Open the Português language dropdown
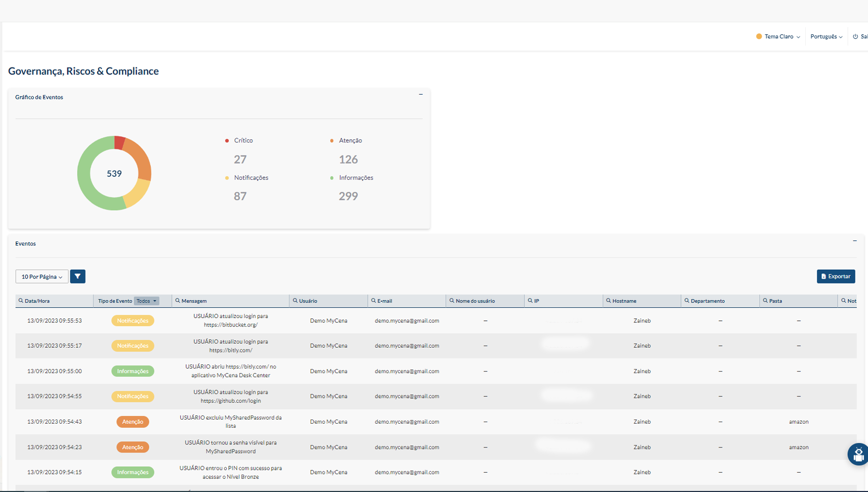The image size is (868, 492). (x=826, y=36)
